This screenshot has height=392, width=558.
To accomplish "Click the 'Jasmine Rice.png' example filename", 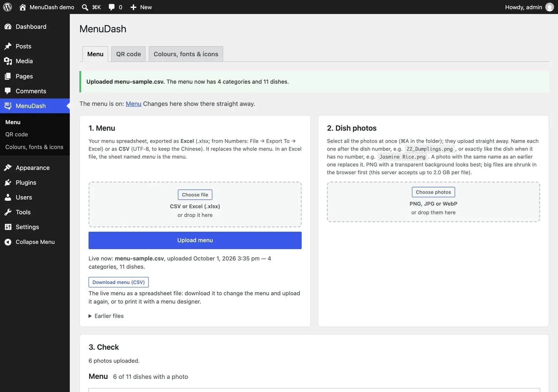I will click(402, 157).
